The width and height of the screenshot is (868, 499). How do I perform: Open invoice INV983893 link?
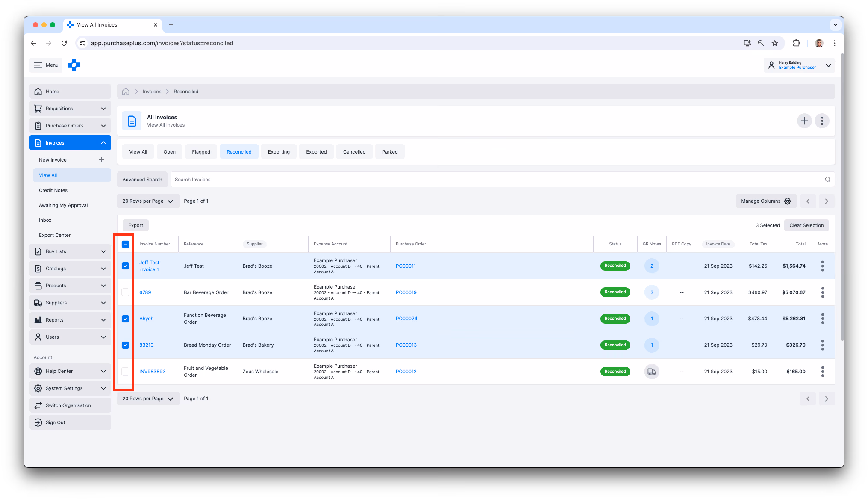click(x=152, y=372)
